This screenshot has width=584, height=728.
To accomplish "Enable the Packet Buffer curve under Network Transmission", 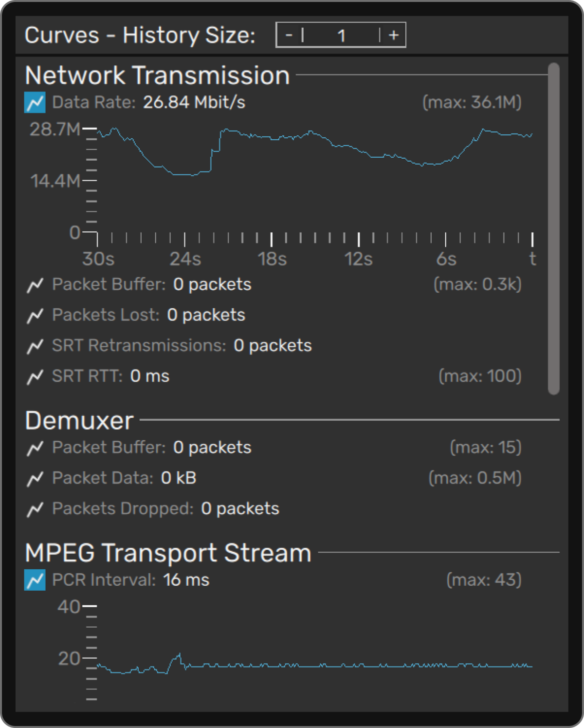I will coord(35,284).
